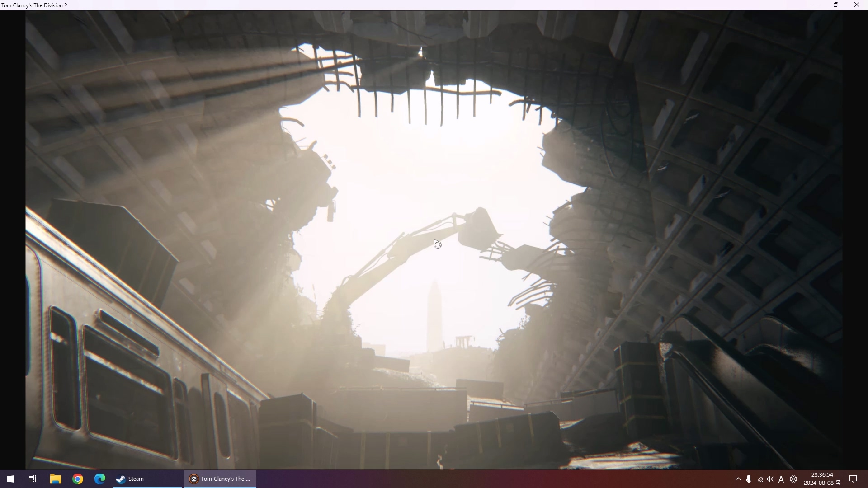Click the microphone tray icon
This screenshot has height=488, width=868.
coord(749,479)
